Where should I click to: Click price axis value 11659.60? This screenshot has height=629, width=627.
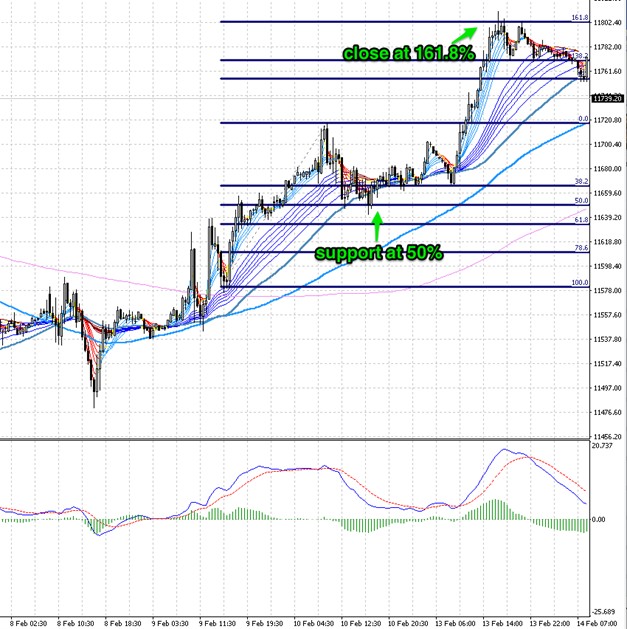607,193
